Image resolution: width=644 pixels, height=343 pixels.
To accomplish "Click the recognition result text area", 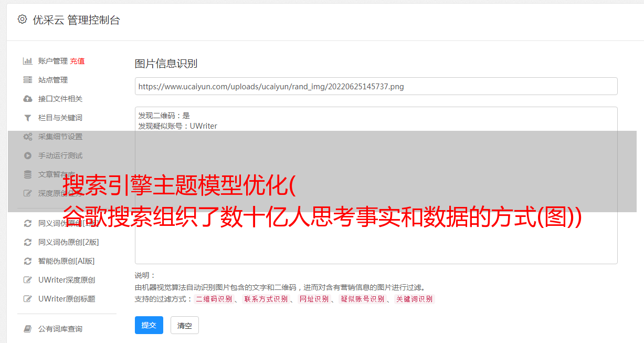I will click(x=376, y=185).
